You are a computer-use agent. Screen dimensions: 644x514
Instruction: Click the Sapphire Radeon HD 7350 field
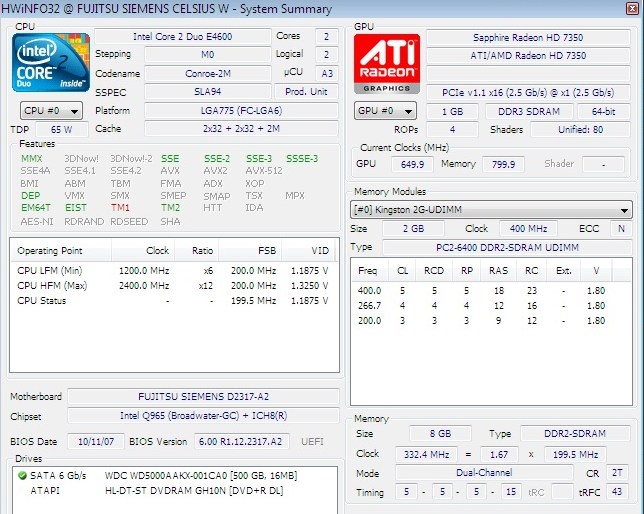coord(528,37)
